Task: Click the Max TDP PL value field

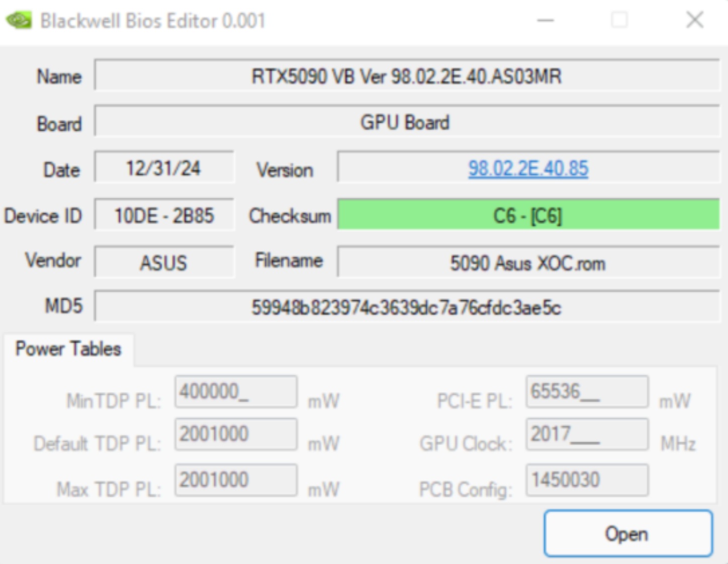Action: (236, 480)
